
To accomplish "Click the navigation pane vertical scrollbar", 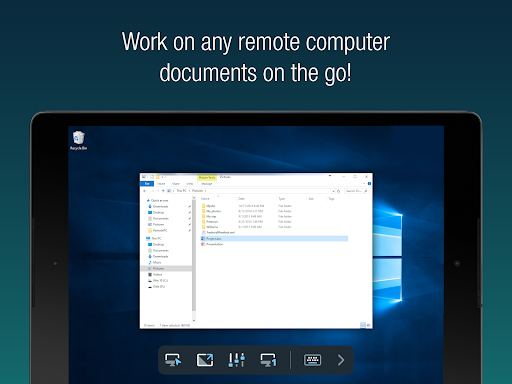I will click(x=194, y=259).
